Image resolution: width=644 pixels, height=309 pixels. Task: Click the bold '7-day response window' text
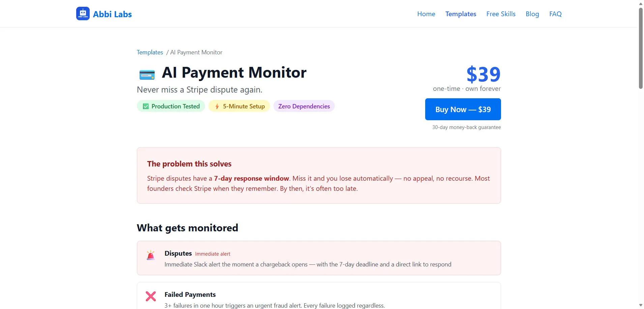tap(252, 178)
